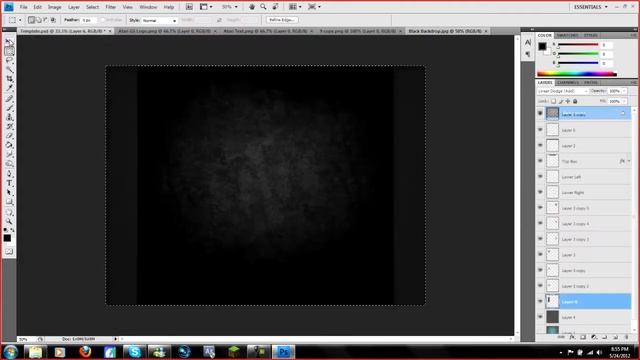This screenshot has height=360, width=640.
Task: Select the Clone Stamp tool
Action: pyautogui.click(x=9, y=118)
